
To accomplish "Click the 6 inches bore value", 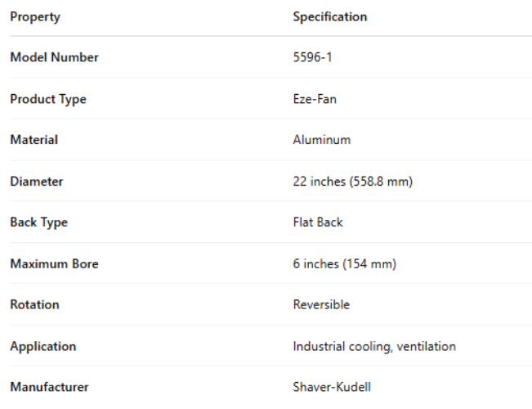I will point(345,264).
